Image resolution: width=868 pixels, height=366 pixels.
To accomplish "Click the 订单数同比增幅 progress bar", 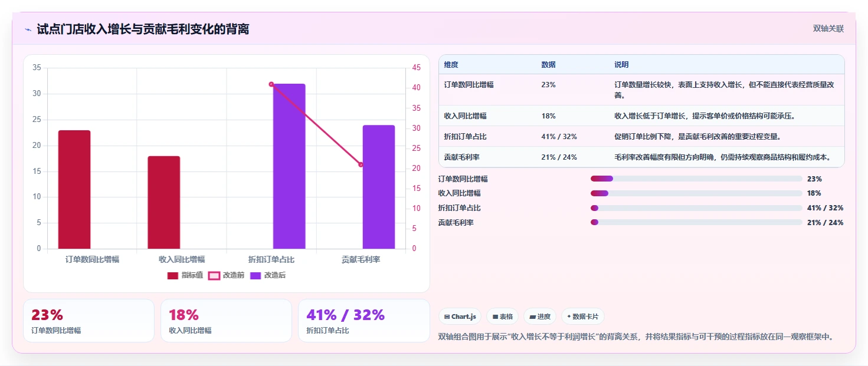I will 696,179.
